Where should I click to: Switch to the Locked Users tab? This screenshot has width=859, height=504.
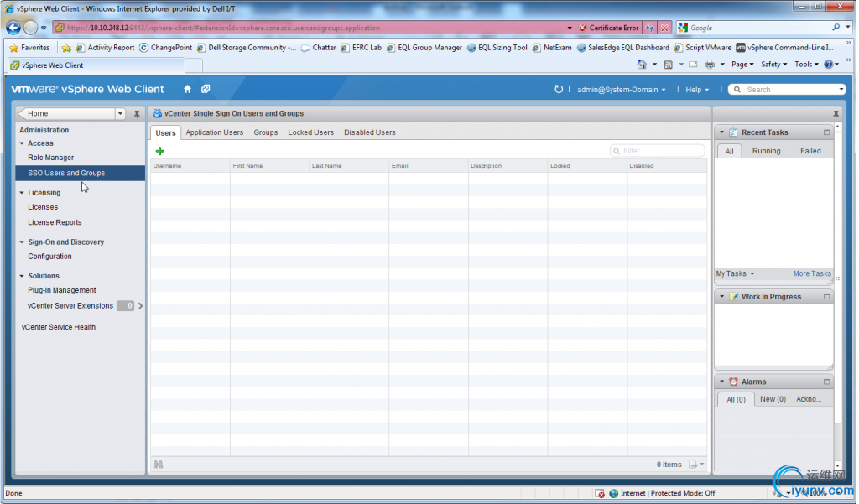[310, 132]
